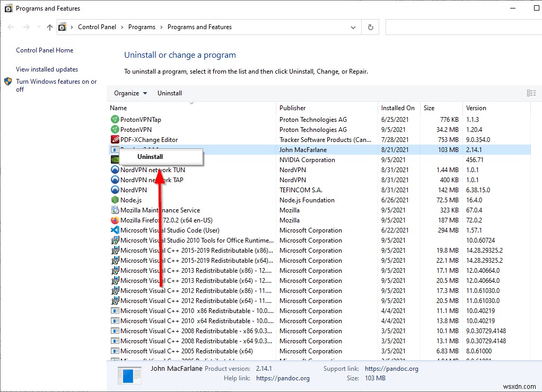This screenshot has width=542, height=392.
Task: Click the Pandoc icon in the details pane
Action: [x=129, y=375]
